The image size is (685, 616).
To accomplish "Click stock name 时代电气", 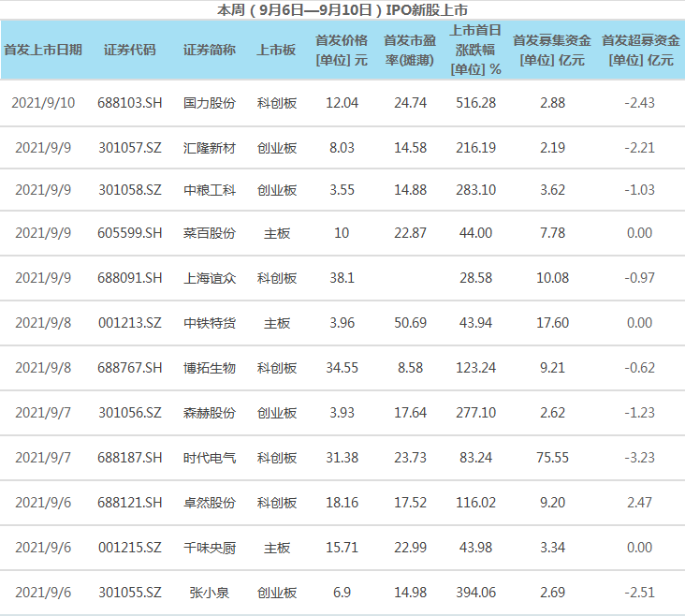I will (x=209, y=458).
